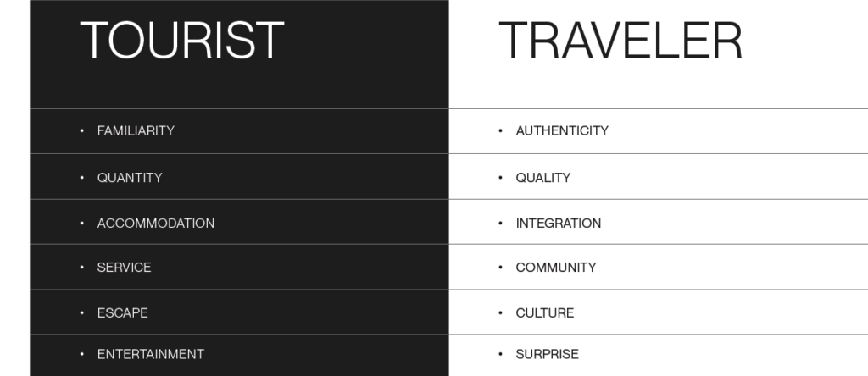This screenshot has height=376, width=868.
Task: Click the QUALITY entry under Traveler
Action: click(542, 178)
